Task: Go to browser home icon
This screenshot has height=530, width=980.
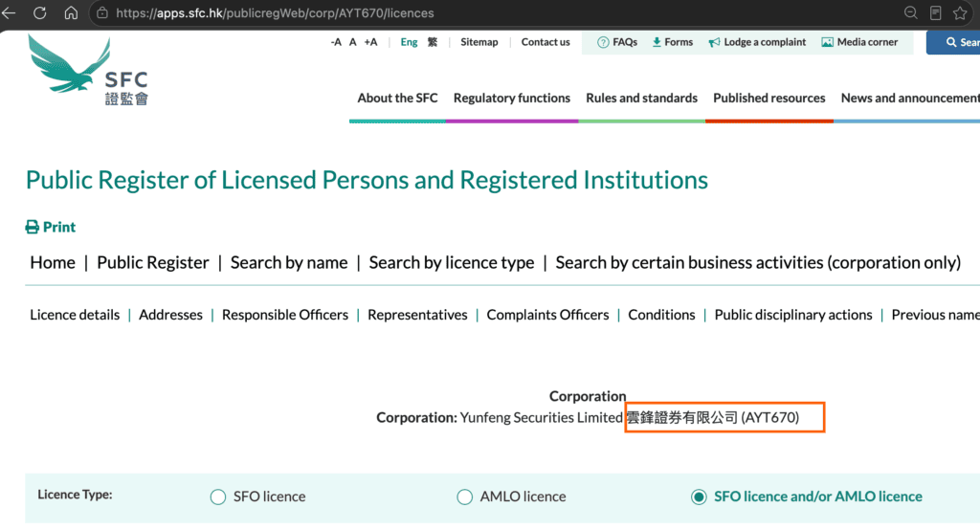Action: pos(71,12)
